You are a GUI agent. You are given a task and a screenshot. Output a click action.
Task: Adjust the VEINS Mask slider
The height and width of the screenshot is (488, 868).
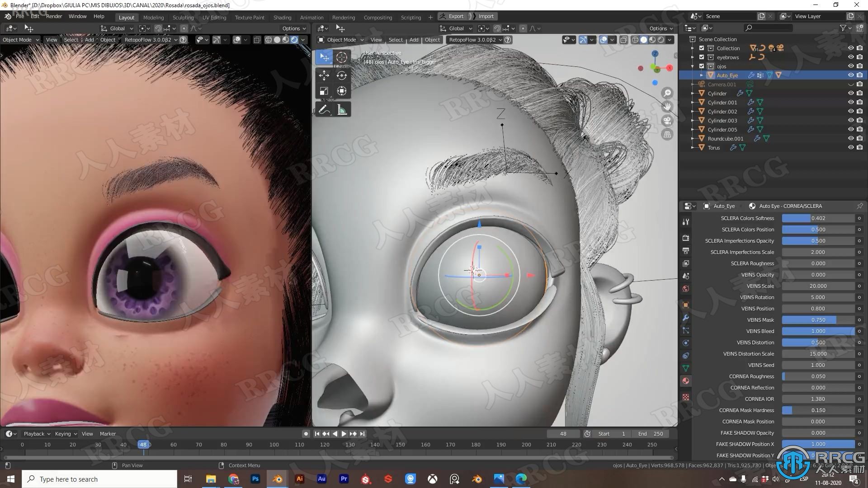pyautogui.click(x=818, y=320)
